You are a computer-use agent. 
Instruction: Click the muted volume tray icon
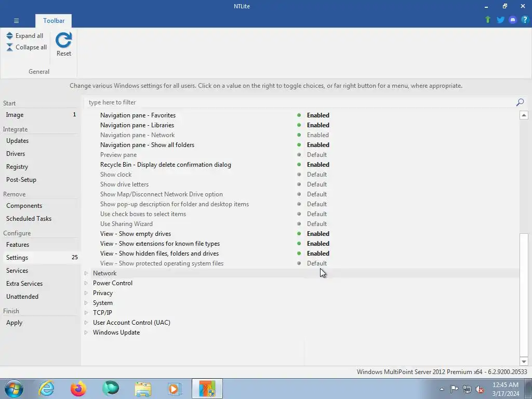click(x=480, y=389)
